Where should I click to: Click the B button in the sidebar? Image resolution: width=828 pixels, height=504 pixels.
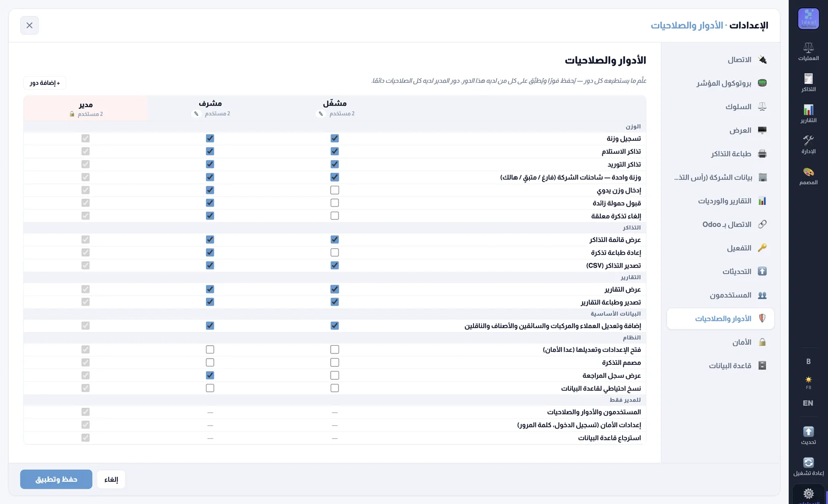click(808, 362)
